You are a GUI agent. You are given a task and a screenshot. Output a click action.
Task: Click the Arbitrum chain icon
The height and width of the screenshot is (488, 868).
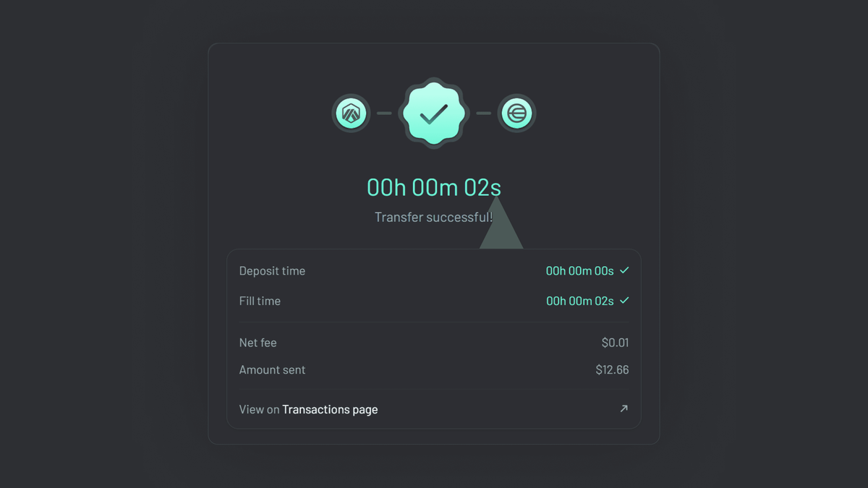pyautogui.click(x=350, y=113)
